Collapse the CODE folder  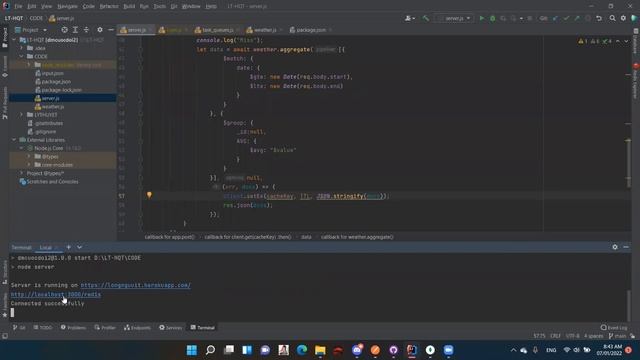pyautogui.click(x=22, y=56)
